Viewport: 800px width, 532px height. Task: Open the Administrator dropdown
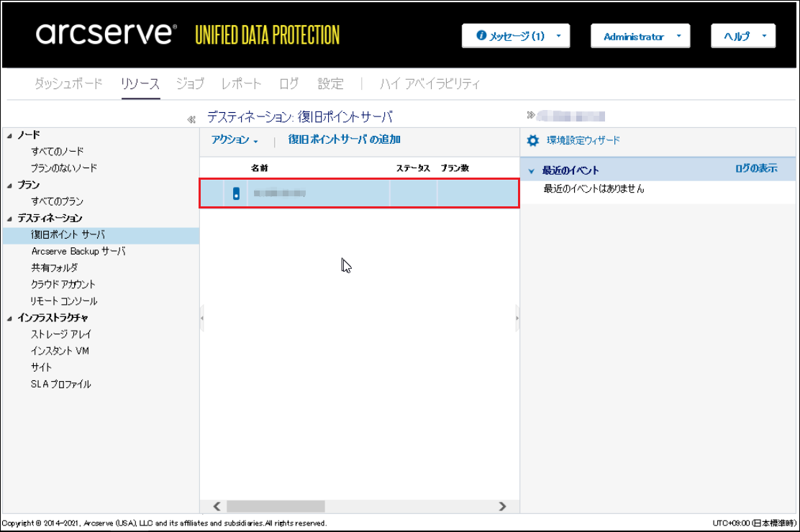640,37
